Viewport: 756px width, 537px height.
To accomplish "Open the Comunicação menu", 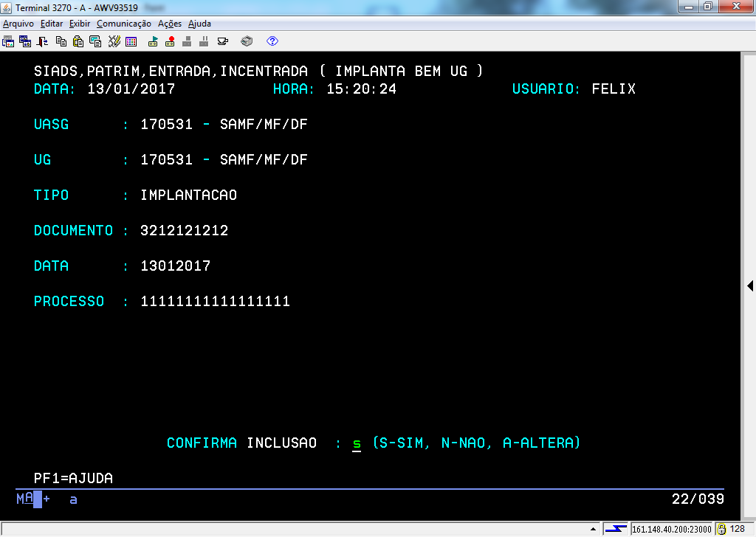I will [124, 24].
